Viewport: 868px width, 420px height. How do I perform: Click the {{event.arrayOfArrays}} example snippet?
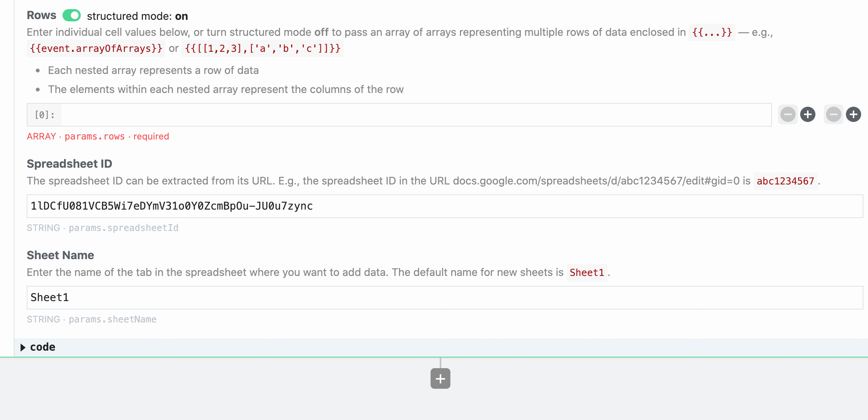click(96, 49)
